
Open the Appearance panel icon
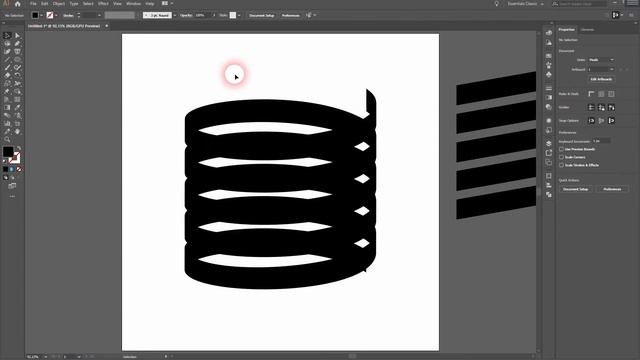549,121
